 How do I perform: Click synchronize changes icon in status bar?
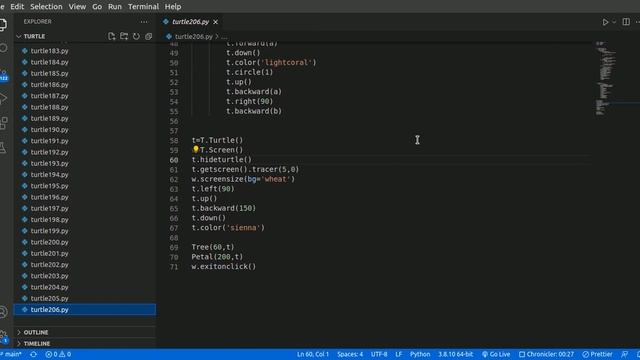(x=33, y=354)
